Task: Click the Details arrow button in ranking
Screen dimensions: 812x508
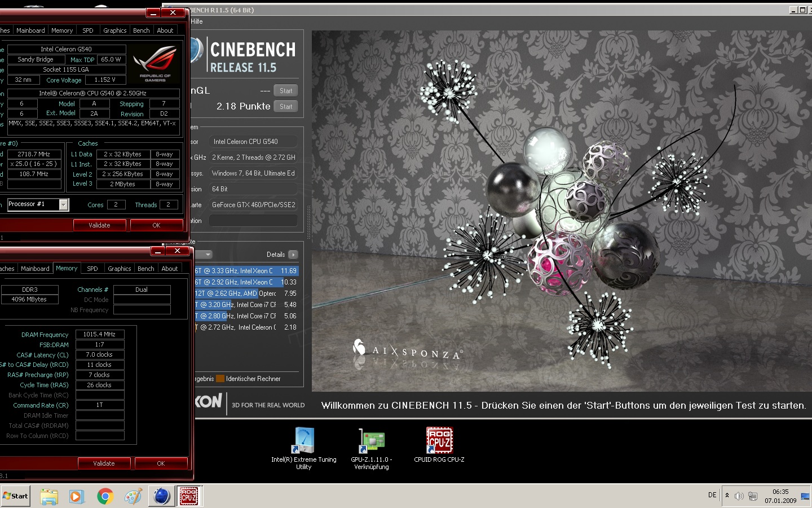Action: (x=293, y=255)
